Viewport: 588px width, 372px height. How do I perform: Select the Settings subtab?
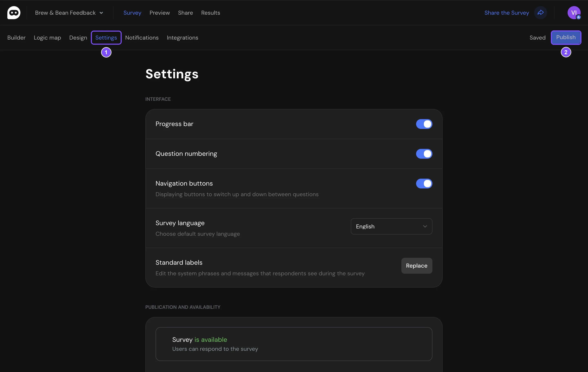pyautogui.click(x=106, y=38)
